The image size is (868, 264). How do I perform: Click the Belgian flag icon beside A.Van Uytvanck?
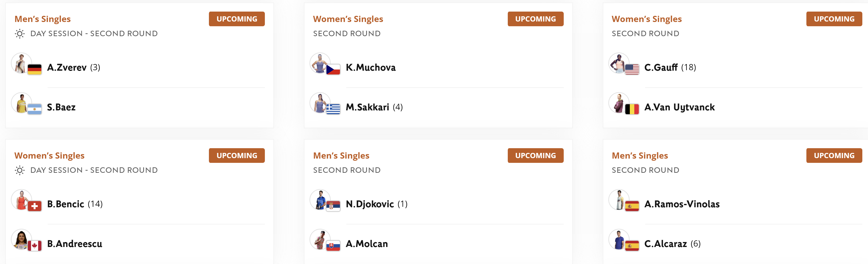click(x=632, y=109)
